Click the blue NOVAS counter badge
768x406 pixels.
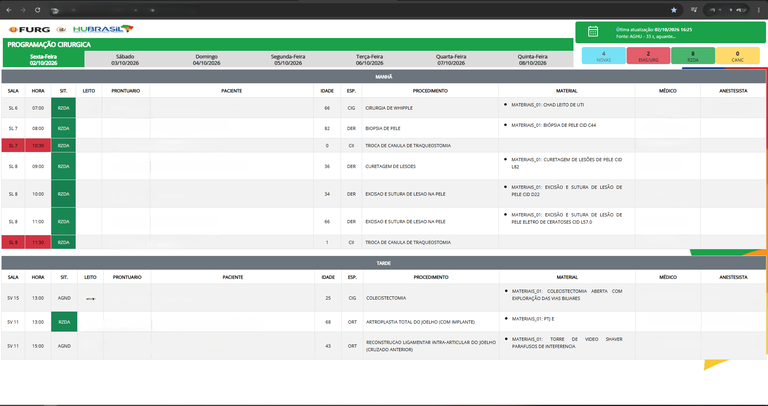pyautogui.click(x=603, y=56)
